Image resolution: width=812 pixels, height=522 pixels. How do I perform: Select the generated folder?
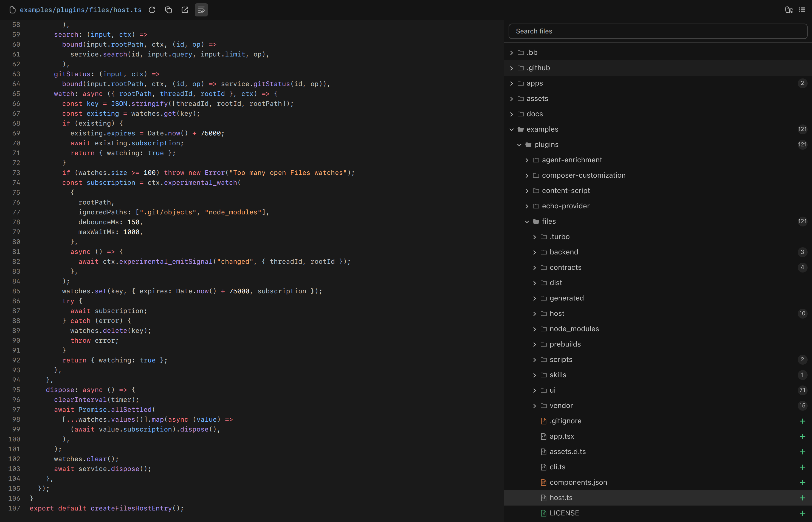tap(658, 298)
